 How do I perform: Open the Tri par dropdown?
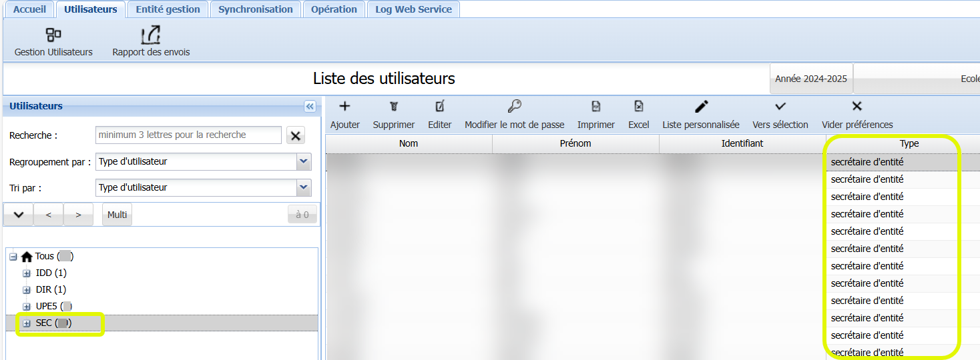[x=304, y=187]
